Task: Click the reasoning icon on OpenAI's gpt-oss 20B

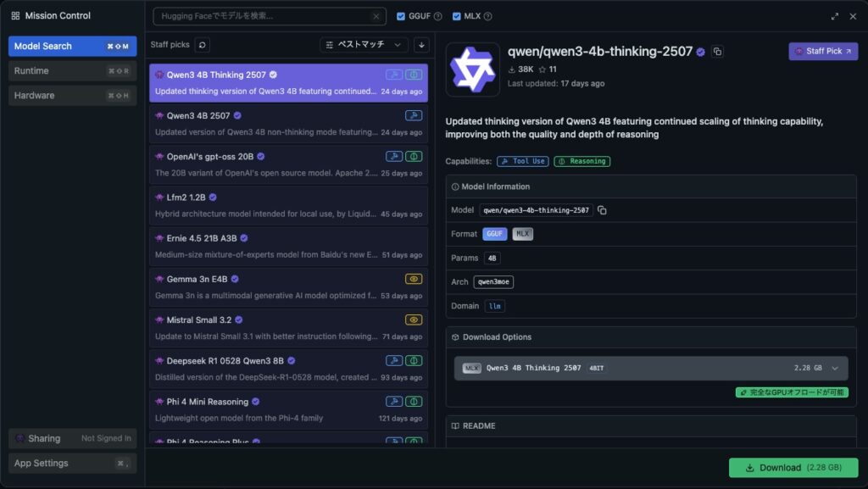Action: (414, 157)
